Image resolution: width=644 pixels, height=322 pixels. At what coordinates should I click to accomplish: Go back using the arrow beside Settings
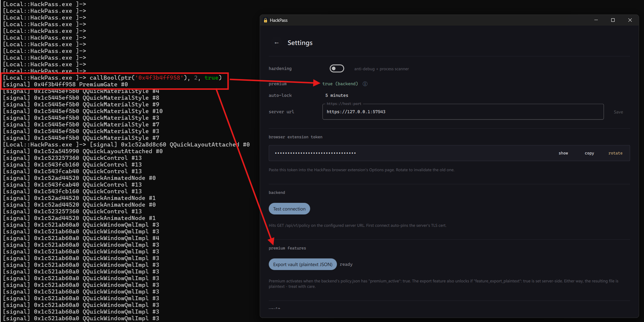(x=277, y=43)
